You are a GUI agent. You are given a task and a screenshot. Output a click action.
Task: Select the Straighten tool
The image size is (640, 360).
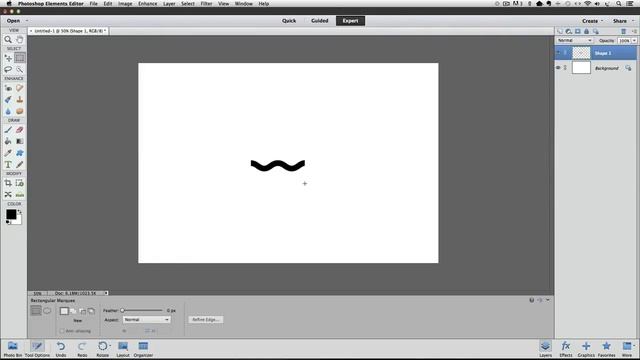pos(20,195)
